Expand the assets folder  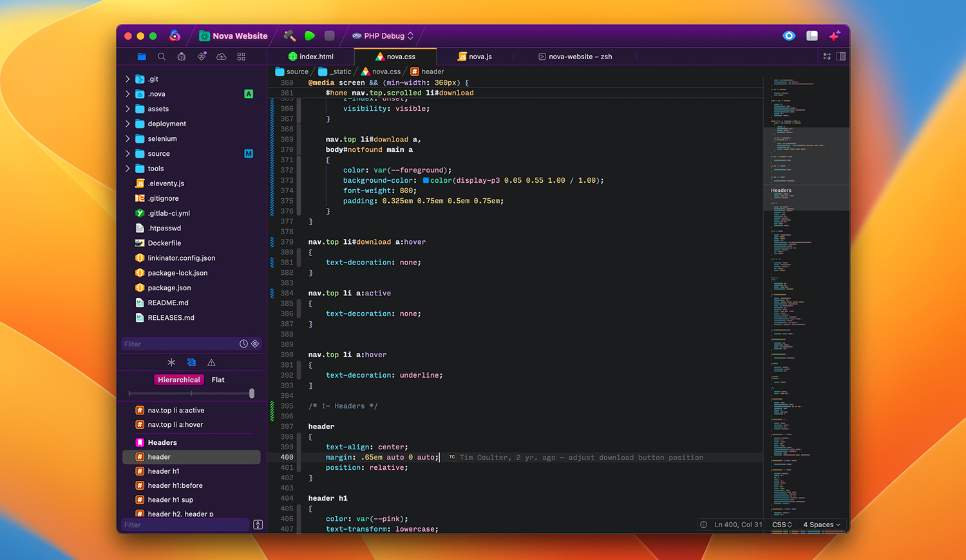pyautogui.click(x=128, y=109)
